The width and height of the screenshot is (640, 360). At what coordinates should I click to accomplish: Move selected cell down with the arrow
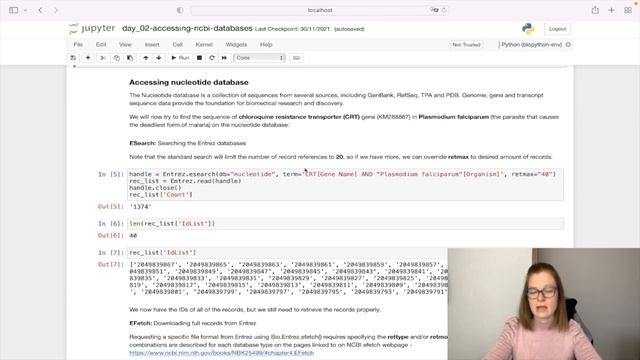click(159, 58)
